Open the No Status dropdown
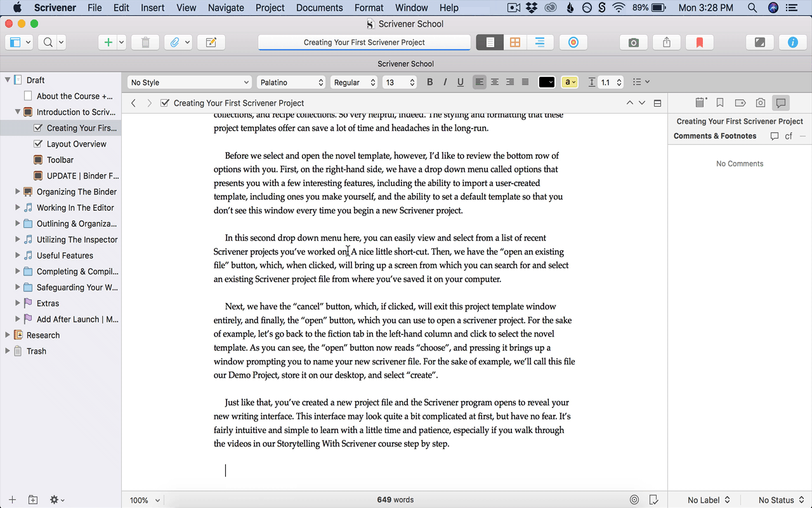Image resolution: width=812 pixels, height=508 pixels. click(x=781, y=500)
